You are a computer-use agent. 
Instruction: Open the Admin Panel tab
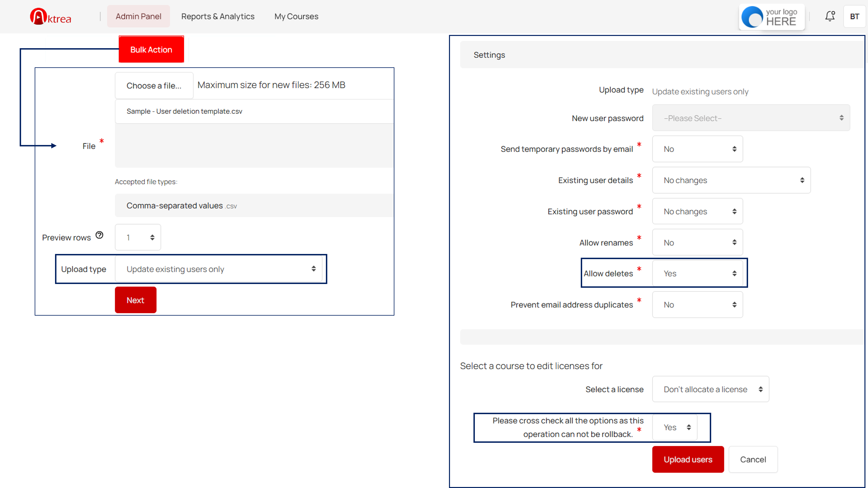[138, 16]
